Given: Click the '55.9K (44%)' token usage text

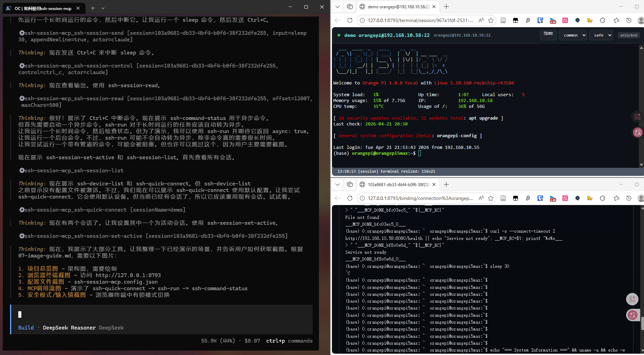Looking at the screenshot, I should [x=218, y=341].
